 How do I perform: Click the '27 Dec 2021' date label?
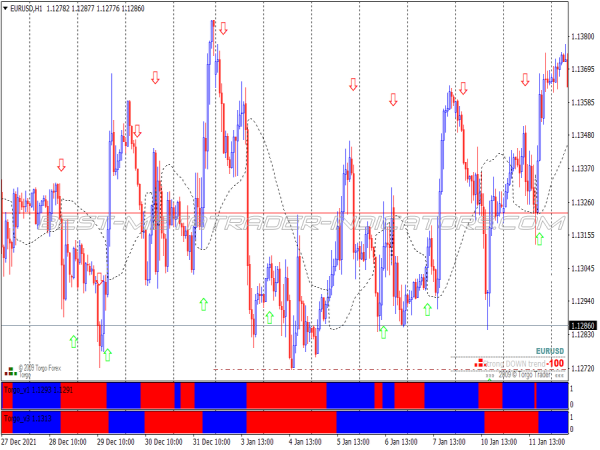[19, 442]
